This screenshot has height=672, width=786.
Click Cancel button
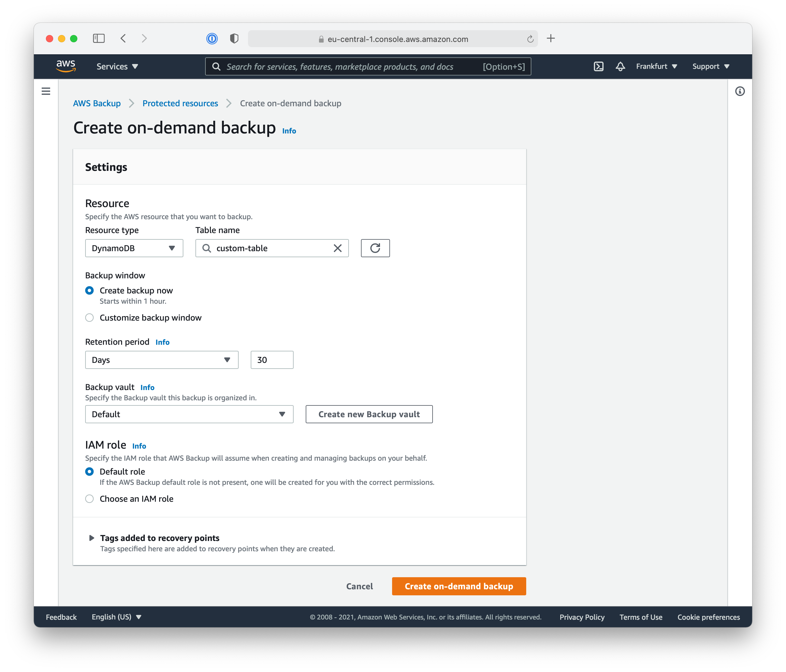359,586
